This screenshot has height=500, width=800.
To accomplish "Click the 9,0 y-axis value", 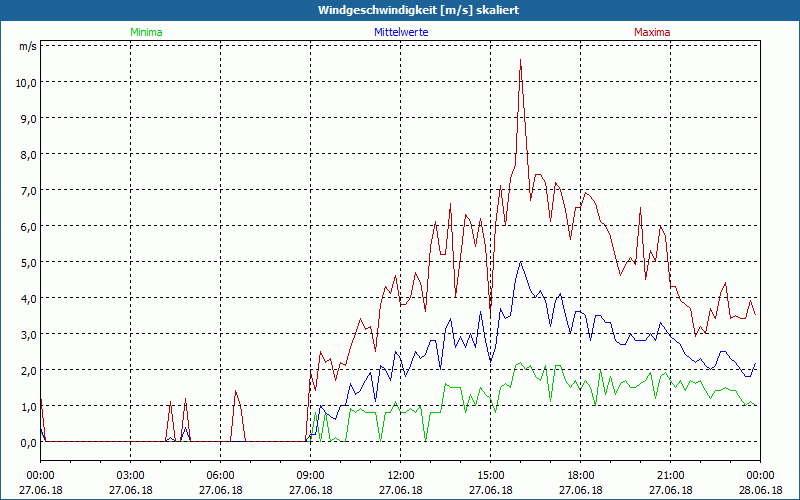I will pos(29,118).
